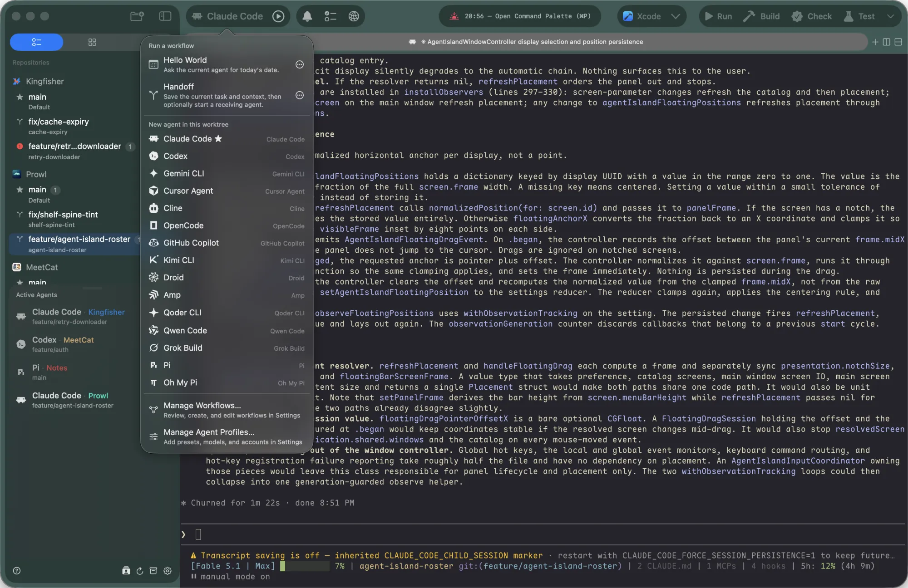The height and width of the screenshot is (588, 908).
Task: Open the Xcode dropdown chevron
Action: pyautogui.click(x=676, y=16)
